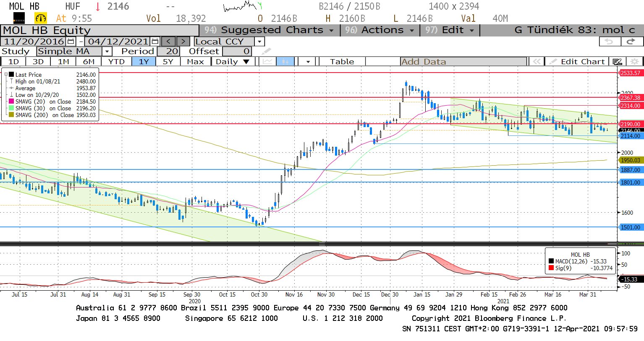
Task: Click the Period value field 20
Action: click(168, 52)
